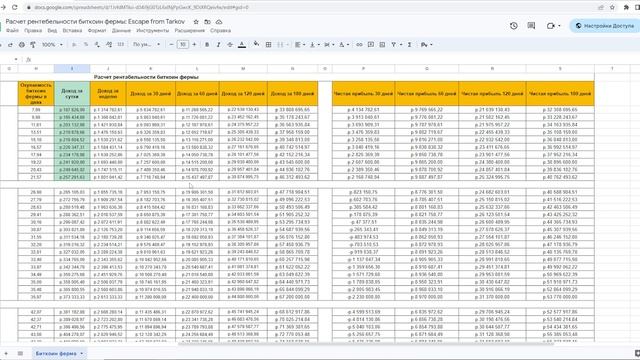The image size is (640, 360).
Task: Redo the last action in Sheets toolbar
Action: 10,44
